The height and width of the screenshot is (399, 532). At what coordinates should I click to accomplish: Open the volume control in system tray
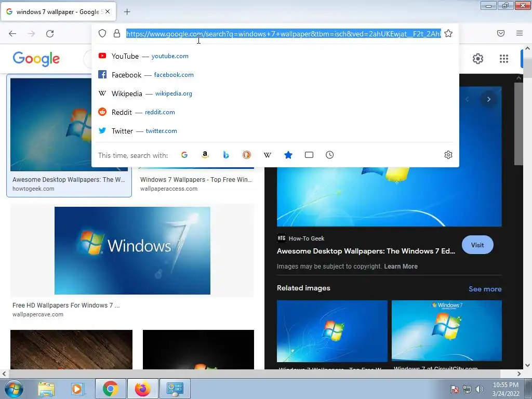point(479,389)
